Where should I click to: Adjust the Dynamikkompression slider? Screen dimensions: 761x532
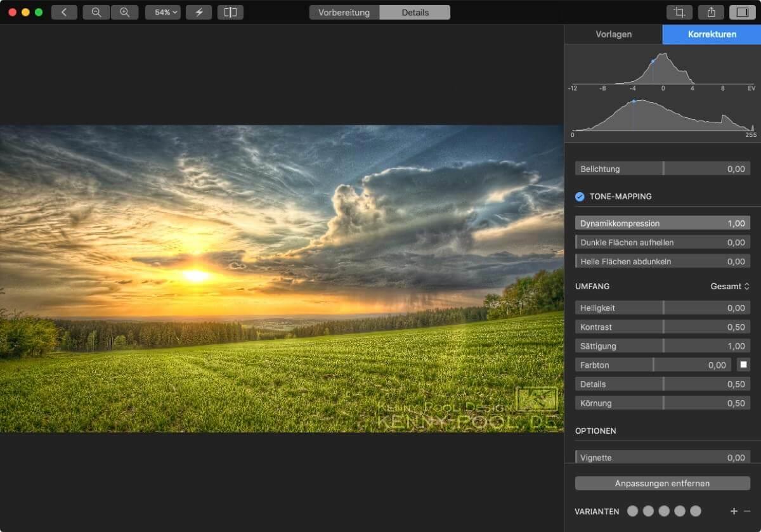(x=663, y=223)
